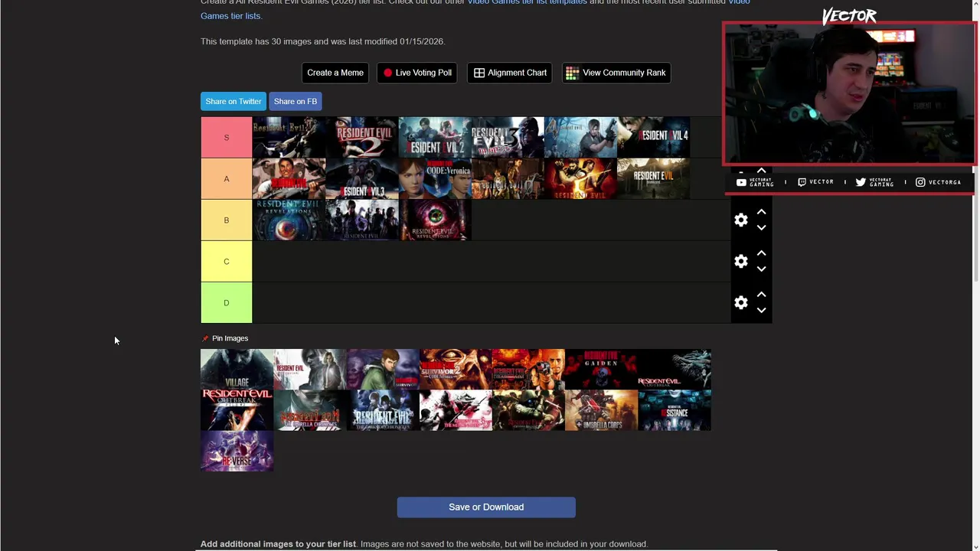View Community Rank for this template
This screenshot has height=551, width=980.
[x=616, y=73]
